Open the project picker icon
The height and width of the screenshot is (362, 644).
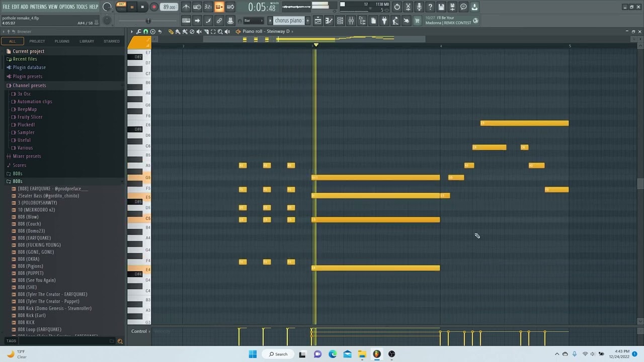pyautogui.click(x=373, y=21)
